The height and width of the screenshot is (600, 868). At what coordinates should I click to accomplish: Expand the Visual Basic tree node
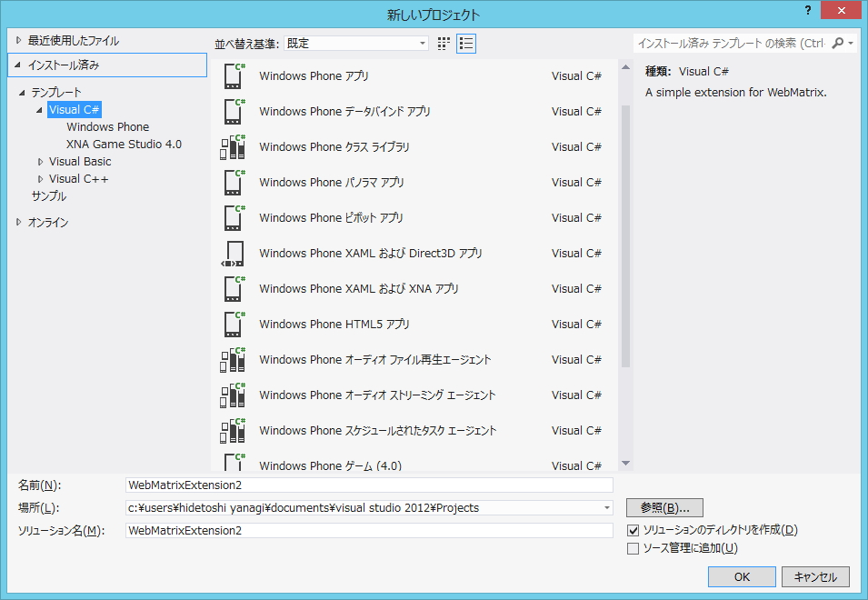tap(40, 162)
